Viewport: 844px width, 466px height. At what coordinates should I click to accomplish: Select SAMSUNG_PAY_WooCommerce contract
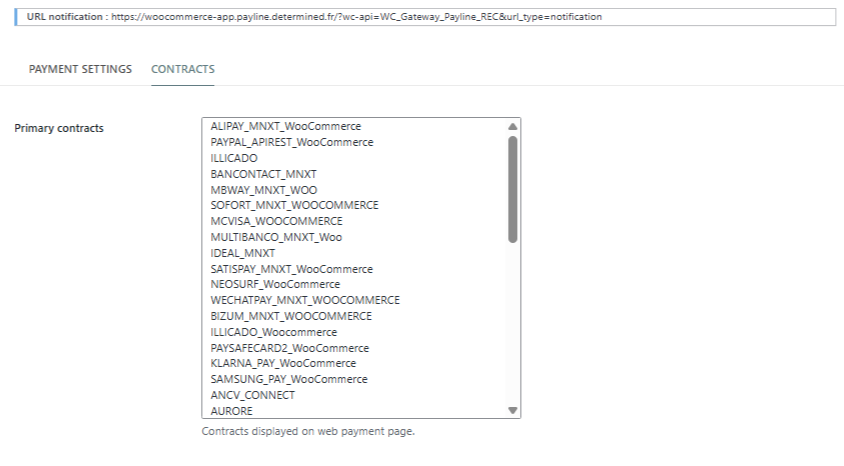(288, 379)
